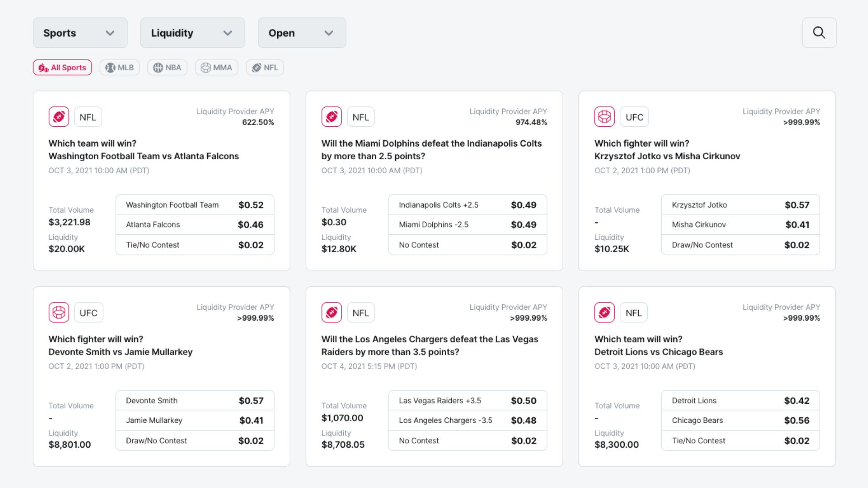Image resolution: width=868 pixels, height=488 pixels.
Task: Click the 622.50% Liquidity Provider APY value
Action: click(258, 122)
